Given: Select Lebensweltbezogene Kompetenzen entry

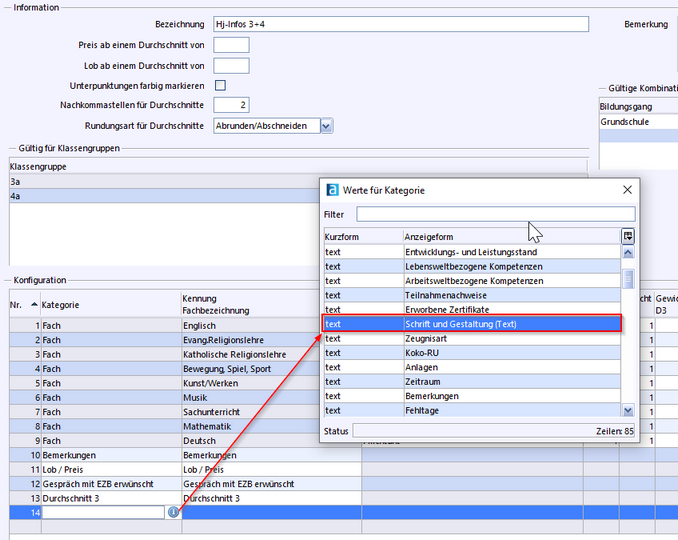Looking at the screenshot, I should click(472, 266).
